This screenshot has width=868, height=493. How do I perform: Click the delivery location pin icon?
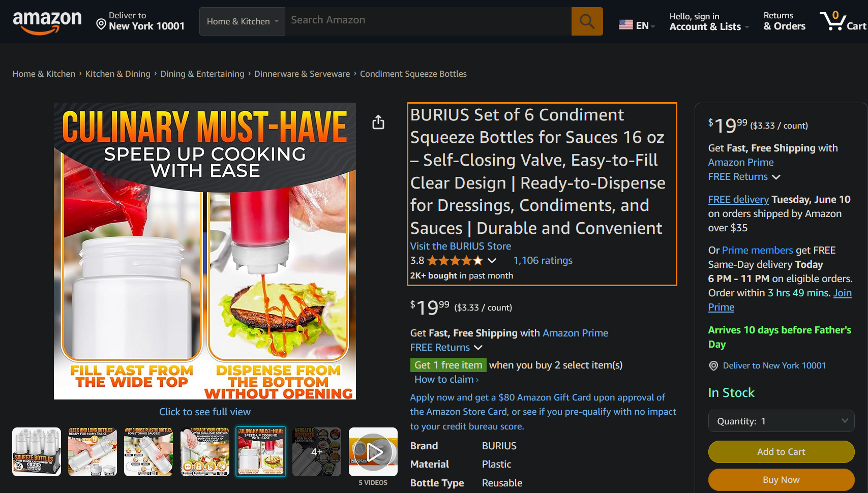coord(101,24)
